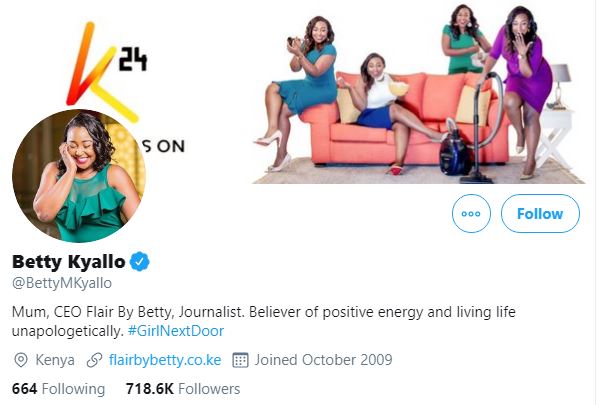
Task: Follow Betty Kyallo's account
Action: click(x=540, y=214)
